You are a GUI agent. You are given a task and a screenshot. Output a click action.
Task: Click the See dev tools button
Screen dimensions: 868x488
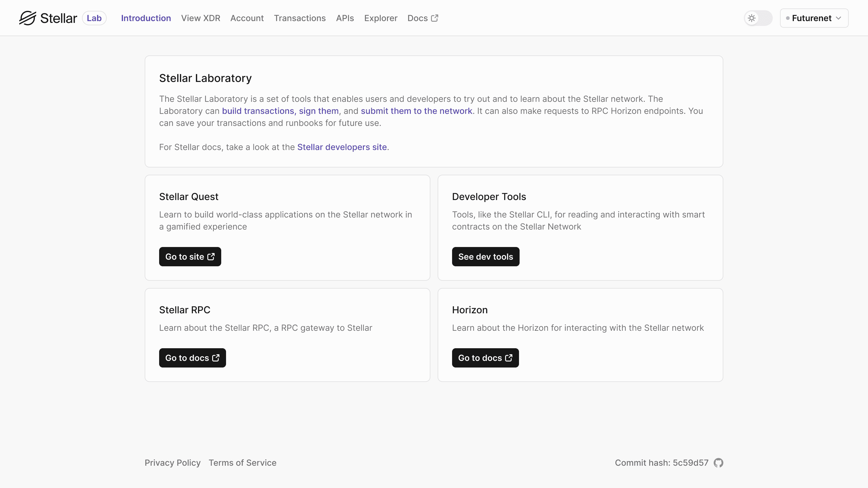(486, 257)
